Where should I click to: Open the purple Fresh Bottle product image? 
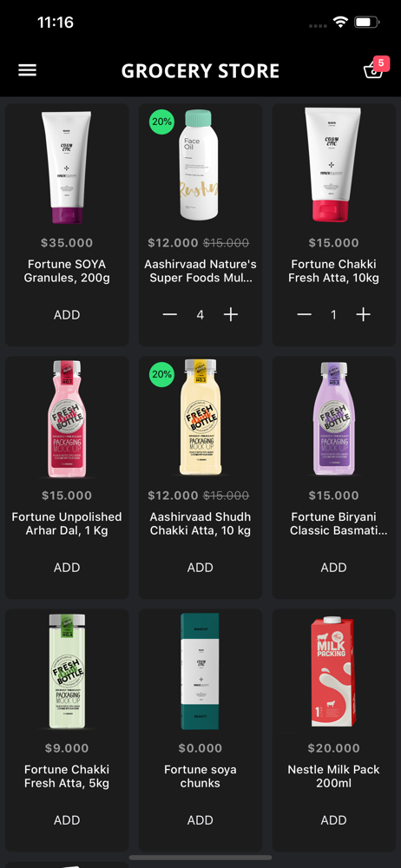333,418
